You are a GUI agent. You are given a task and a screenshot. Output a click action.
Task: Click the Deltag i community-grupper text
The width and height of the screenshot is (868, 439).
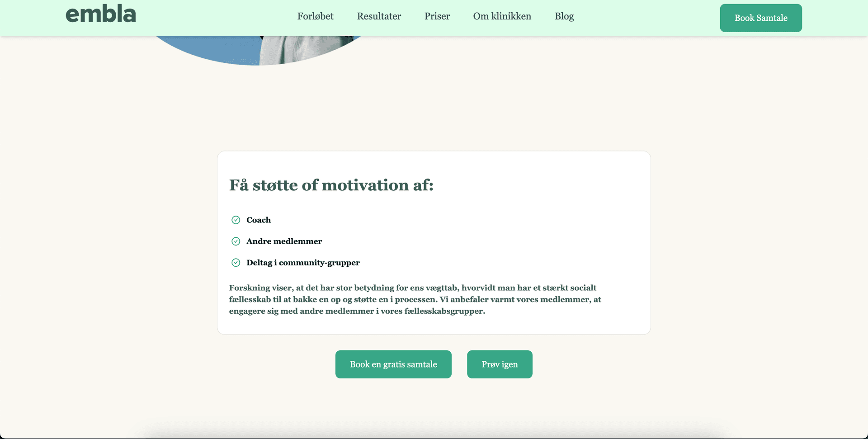pos(303,263)
